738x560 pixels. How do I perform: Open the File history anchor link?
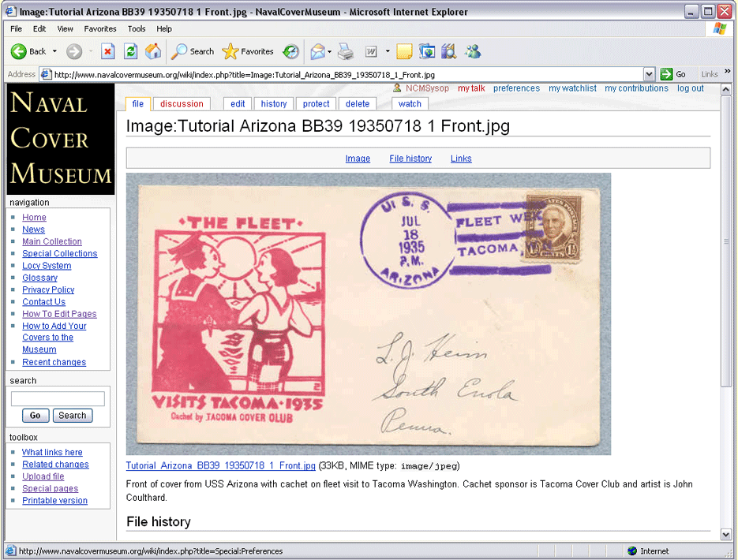410,159
